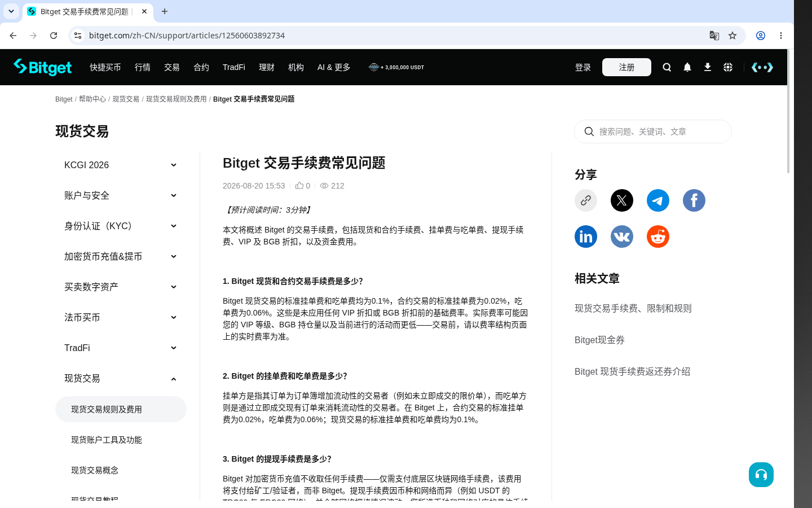The width and height of the screenshot is (812, 508).
Task: Expand 账户与安全 sidebar section
Action: pos(121,195)
